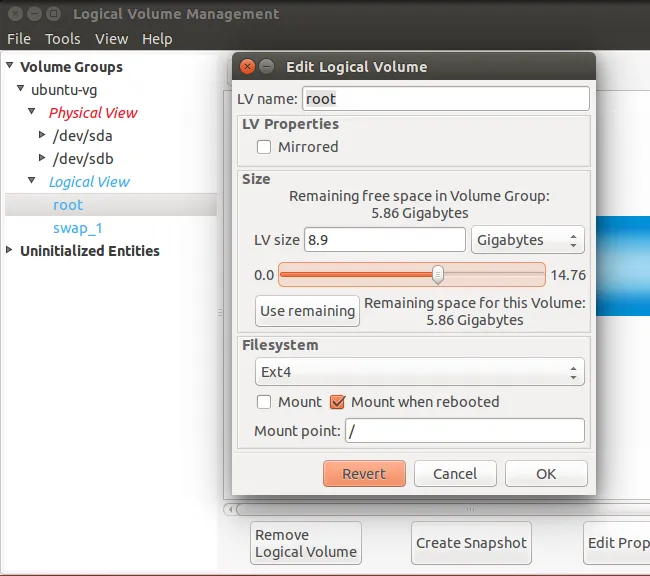Select swap_1 in the Logical View

click(78, 228)
